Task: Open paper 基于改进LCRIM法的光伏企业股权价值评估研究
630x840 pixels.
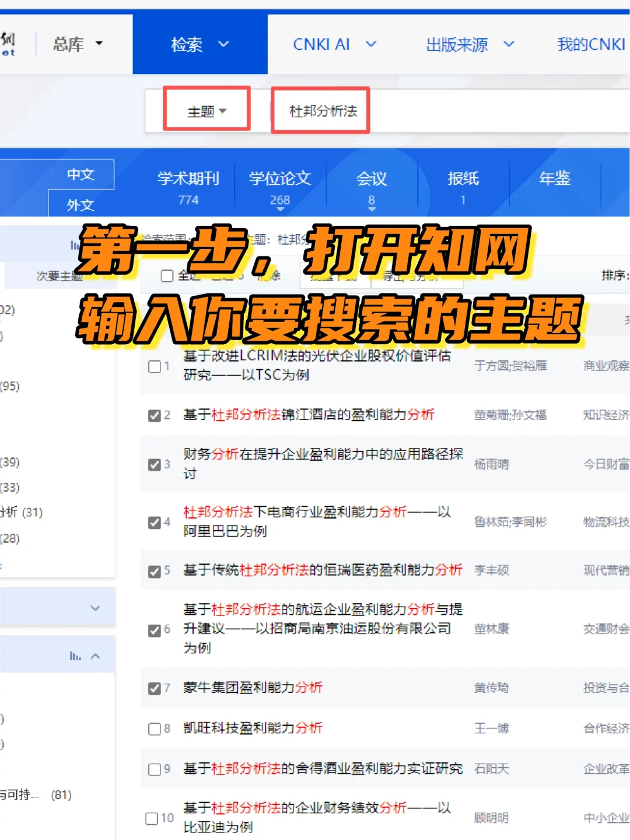Action: tap(317, 365)
